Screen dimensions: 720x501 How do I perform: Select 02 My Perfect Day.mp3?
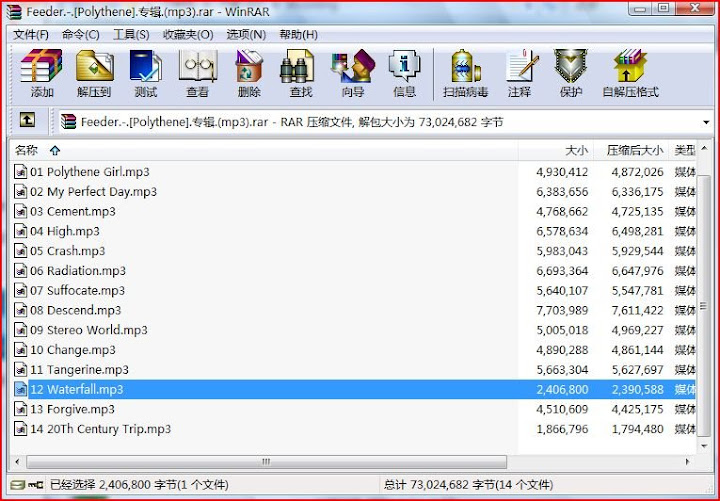93,191
